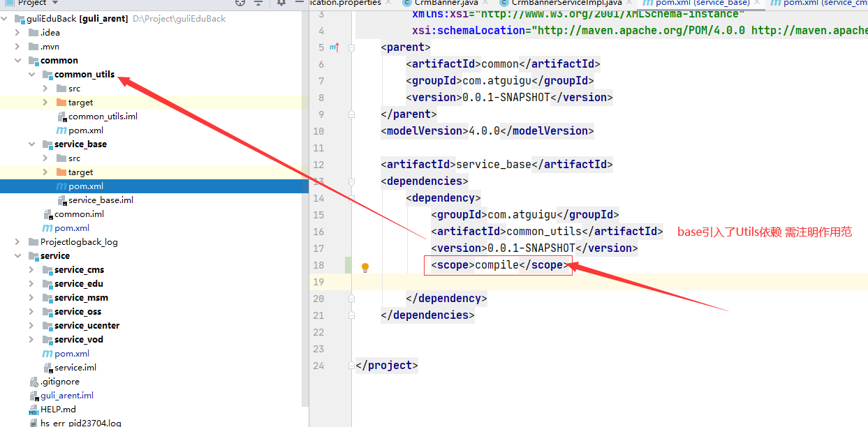This screenshot has height=427, width=868.
Task: Click the Projectlogback_log folder icon
Action: (34, 242)
